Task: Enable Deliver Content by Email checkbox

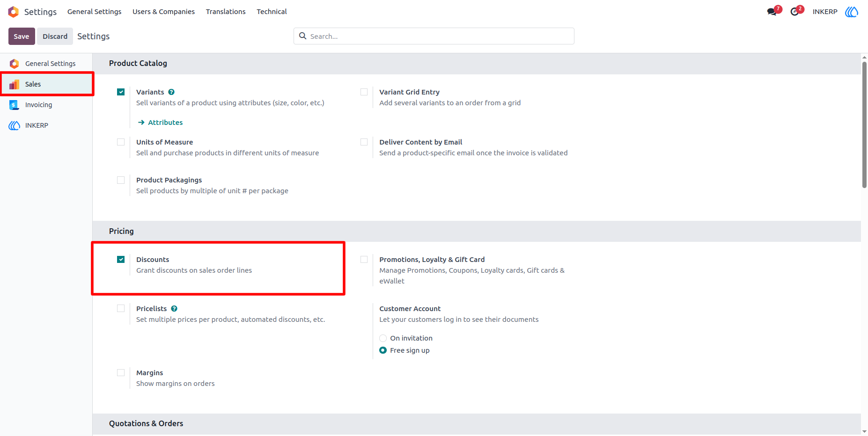Action: coord(364,142)
